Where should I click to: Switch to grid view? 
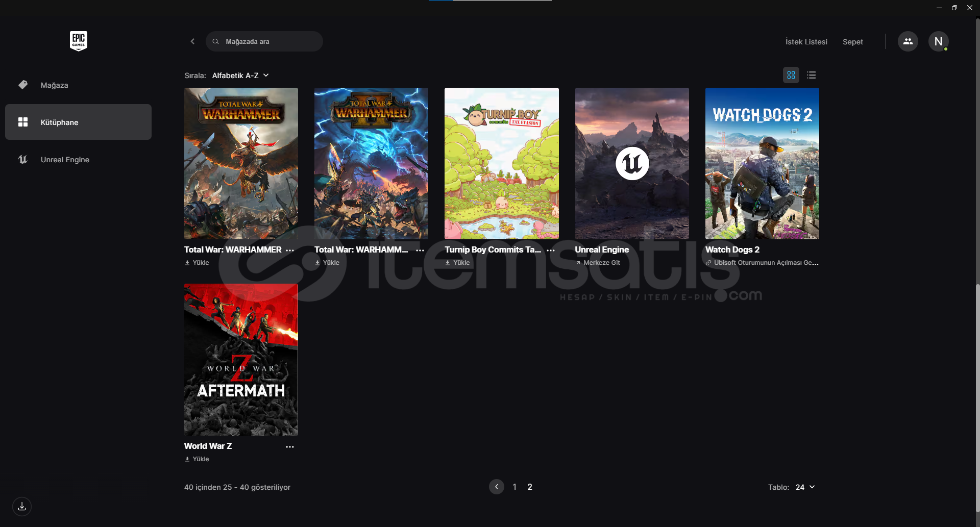coord(791,75)
